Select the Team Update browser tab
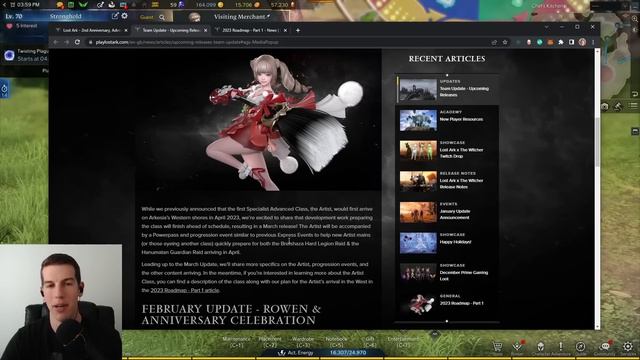This screenshot has width=640, height=360. (171, 30)
